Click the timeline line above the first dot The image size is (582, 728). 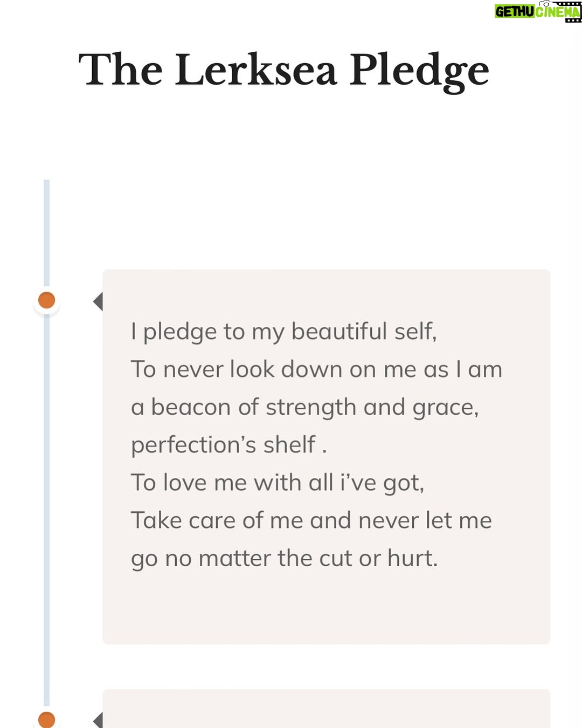pos(47,233)
